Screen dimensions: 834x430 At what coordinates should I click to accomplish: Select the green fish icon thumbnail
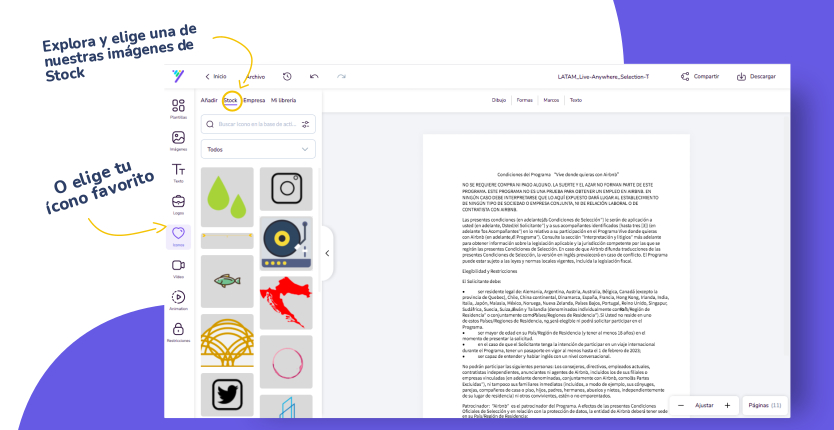(227, 279)
